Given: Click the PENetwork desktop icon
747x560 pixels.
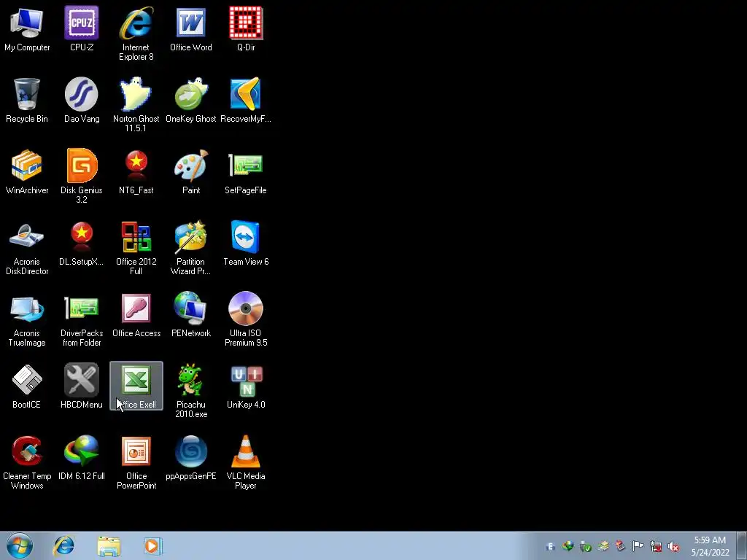Looking at the screenshot, I should (x=191, y=314).
